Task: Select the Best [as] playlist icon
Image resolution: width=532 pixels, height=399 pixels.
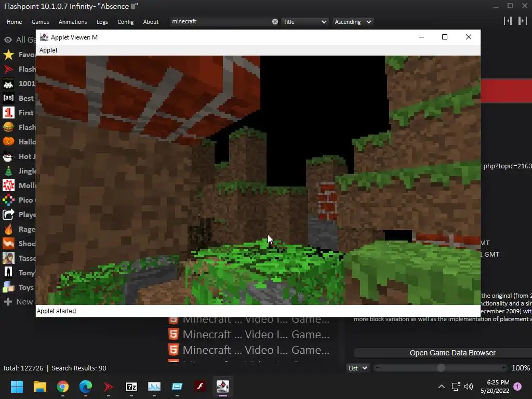Action: [x=8, y=98]
